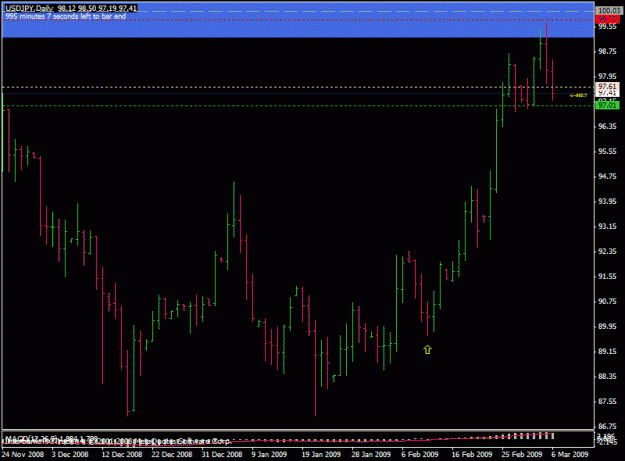Click the 3 Dec 2008 date label
Image resolution: width=625 pixels, height=461 pixels.
[70, 454]
